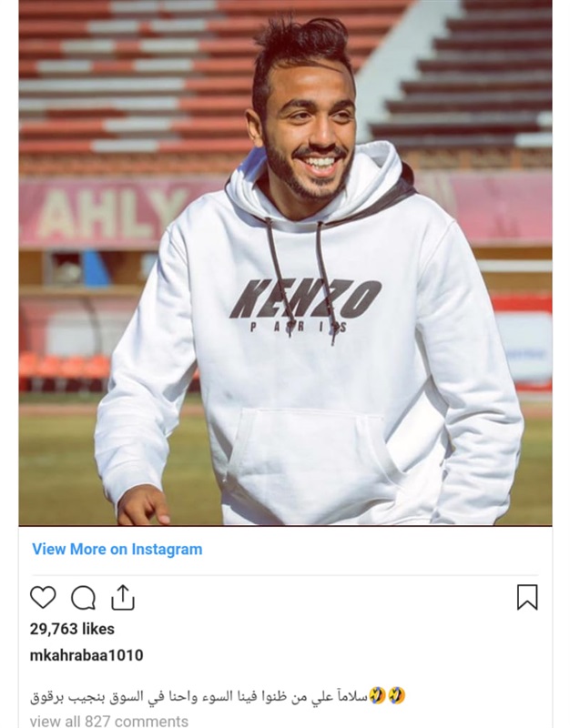Image resolution: width=570 pixels, height=728 pixels.
Task: View all 827 comments
Action: (108, 721)
